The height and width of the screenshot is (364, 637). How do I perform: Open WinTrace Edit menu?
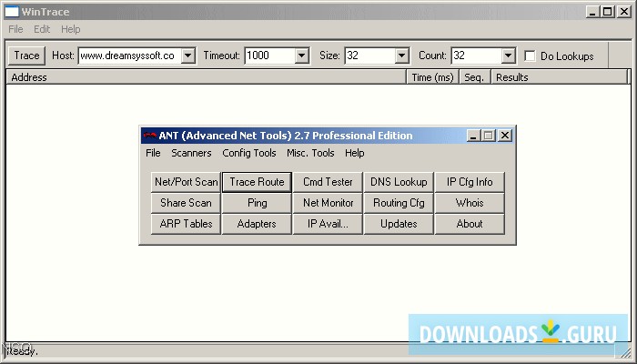coord(42,29)
